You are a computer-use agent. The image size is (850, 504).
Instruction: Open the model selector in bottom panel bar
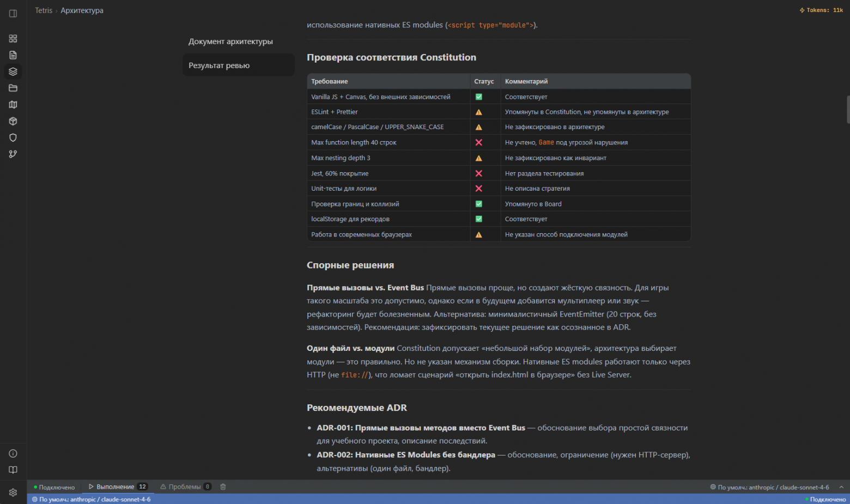point(769,487)
